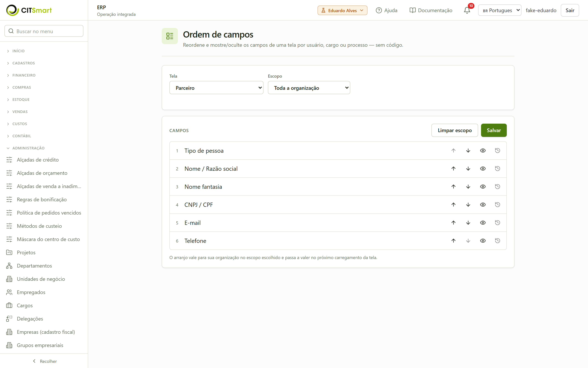This screenshot has height=368, width=588.
Task: Open Cargos in the sidebar
Action: click(44, 305)
